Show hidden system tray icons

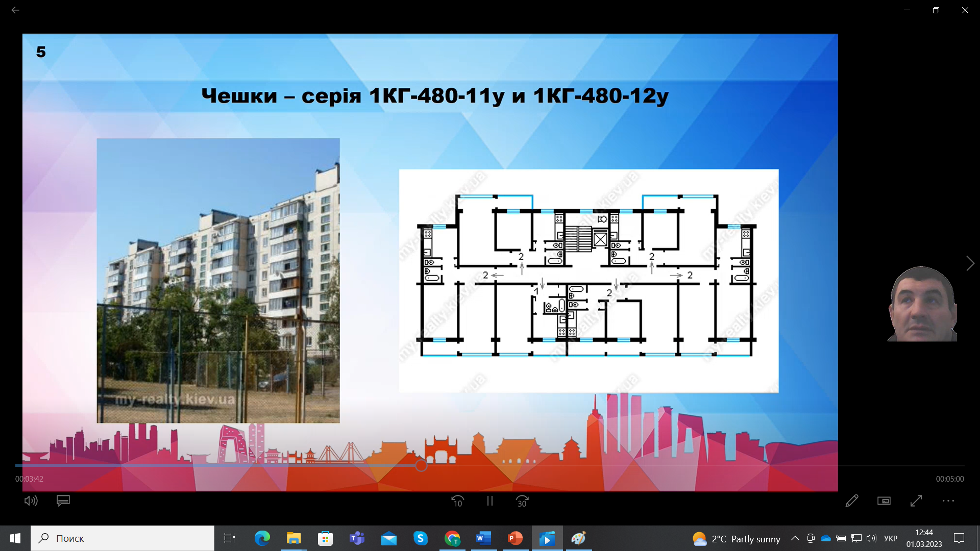click(795, 538)
